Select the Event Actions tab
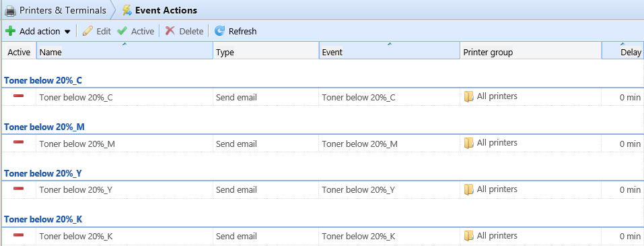 (x=159, y=10)
